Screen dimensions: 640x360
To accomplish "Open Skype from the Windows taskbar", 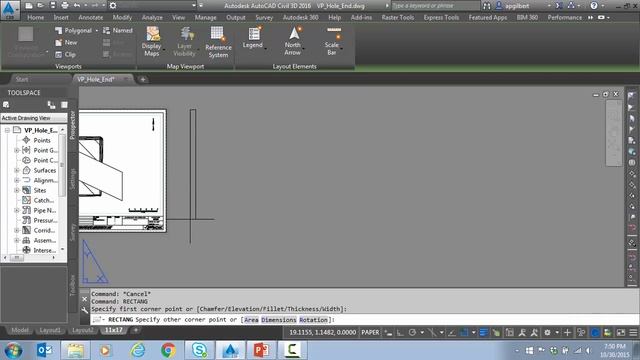I will pos(199,350).
